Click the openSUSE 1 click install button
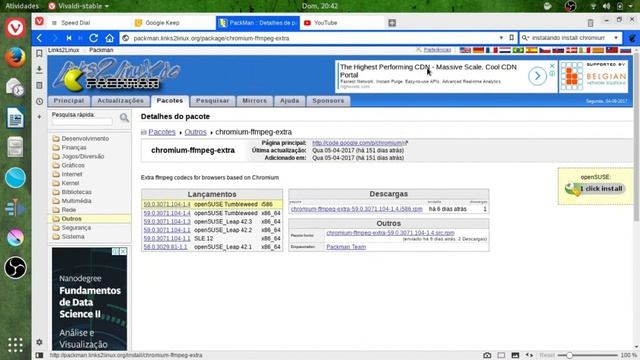 coord(595,189)
